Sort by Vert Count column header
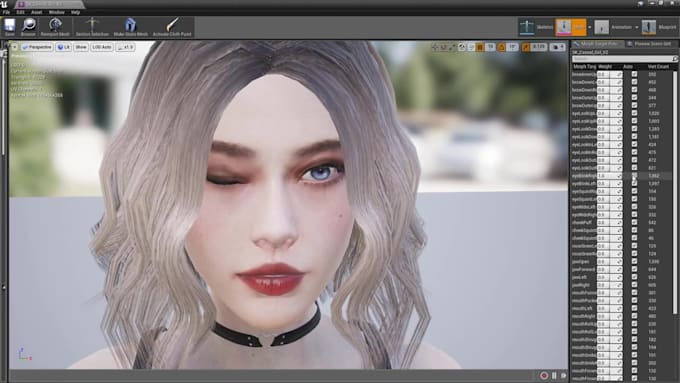This screenshot has width=680, height=383. coord(658,67)
